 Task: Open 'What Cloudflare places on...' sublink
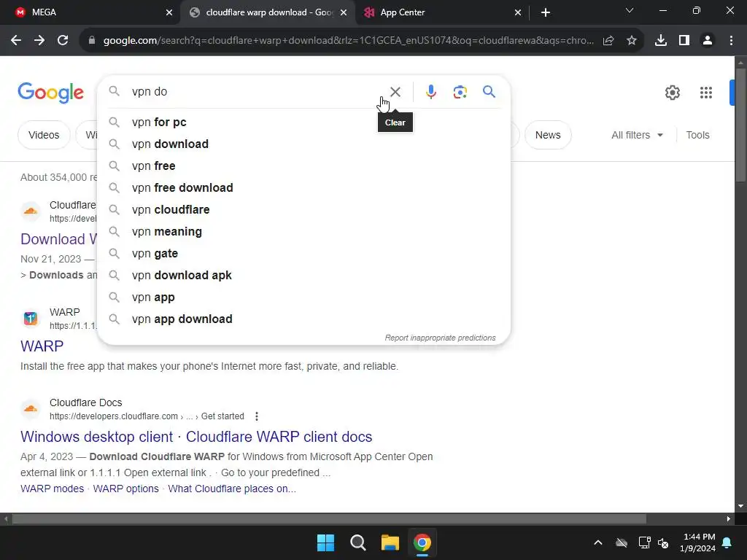pos(232,489)
